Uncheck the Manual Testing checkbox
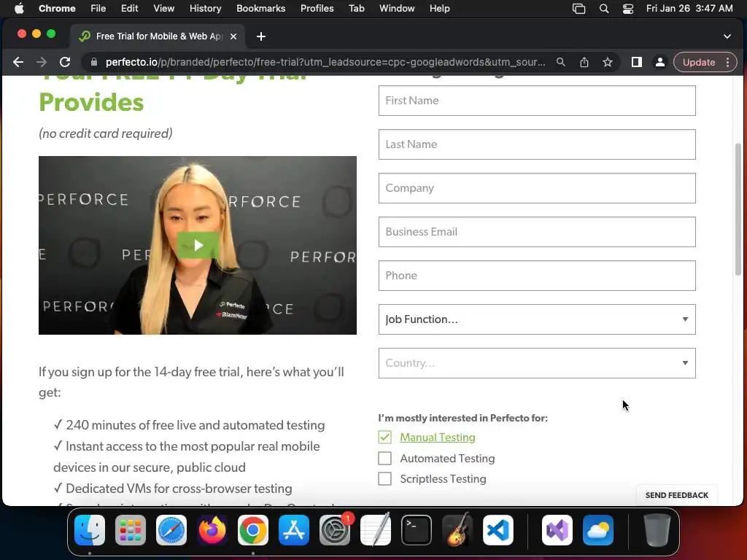747x560 pixels. pos(385,437)
